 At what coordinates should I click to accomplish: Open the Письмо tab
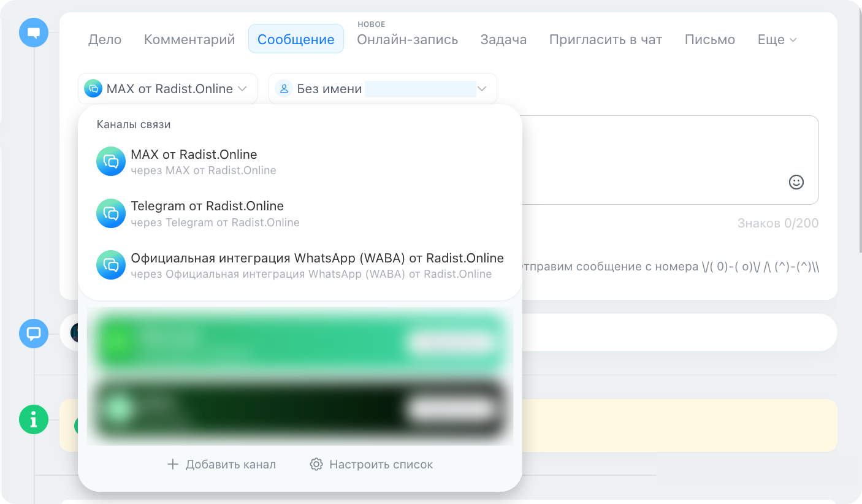coord(710,40)
